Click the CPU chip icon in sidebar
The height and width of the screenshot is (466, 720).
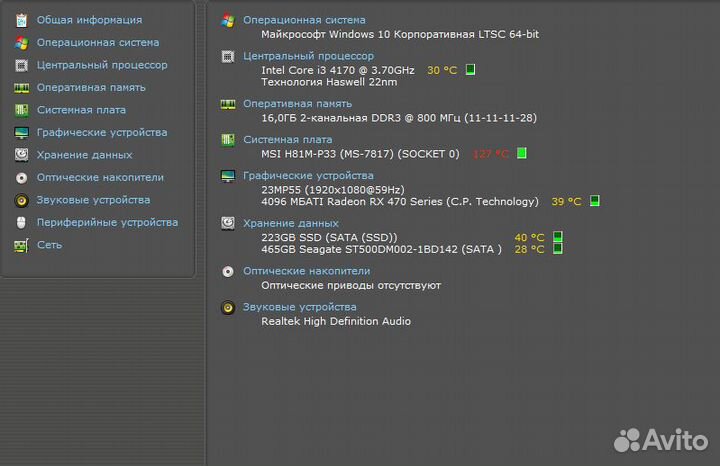coord(21,65)
